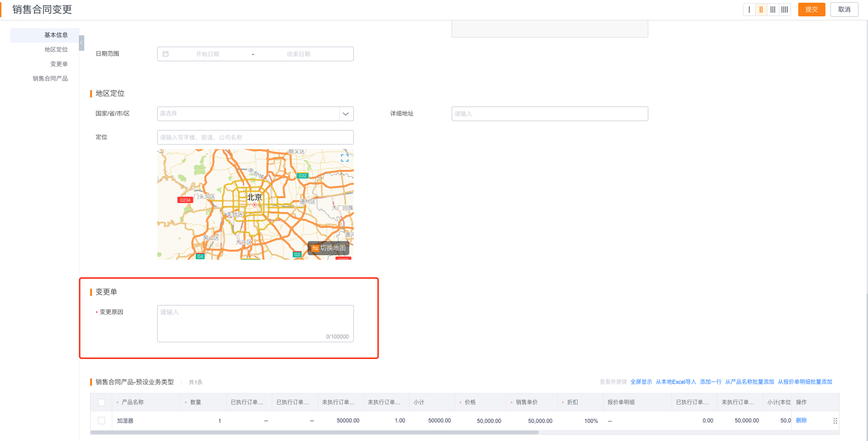Click the product table horizontal scrollbar

click(x=314, y=432)
